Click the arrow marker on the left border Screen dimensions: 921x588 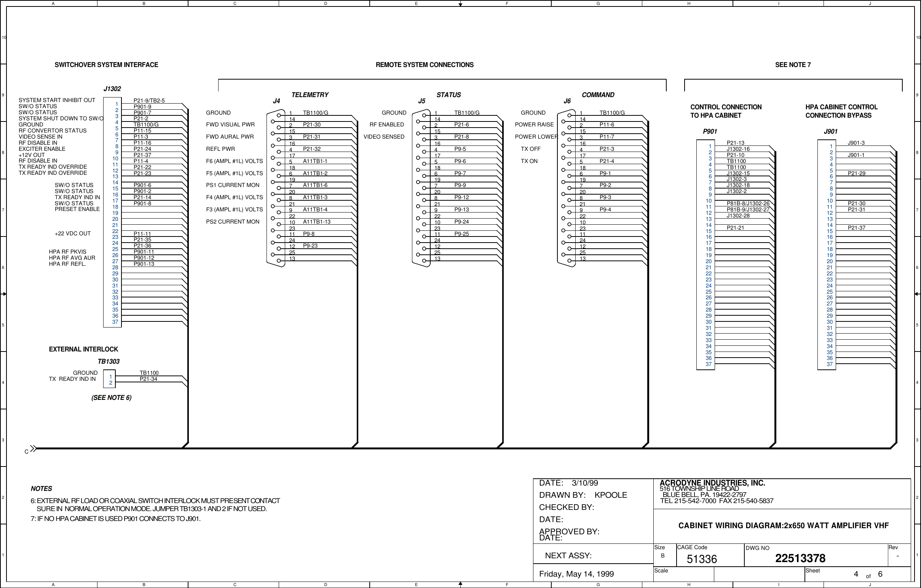[x=4, y=294]
